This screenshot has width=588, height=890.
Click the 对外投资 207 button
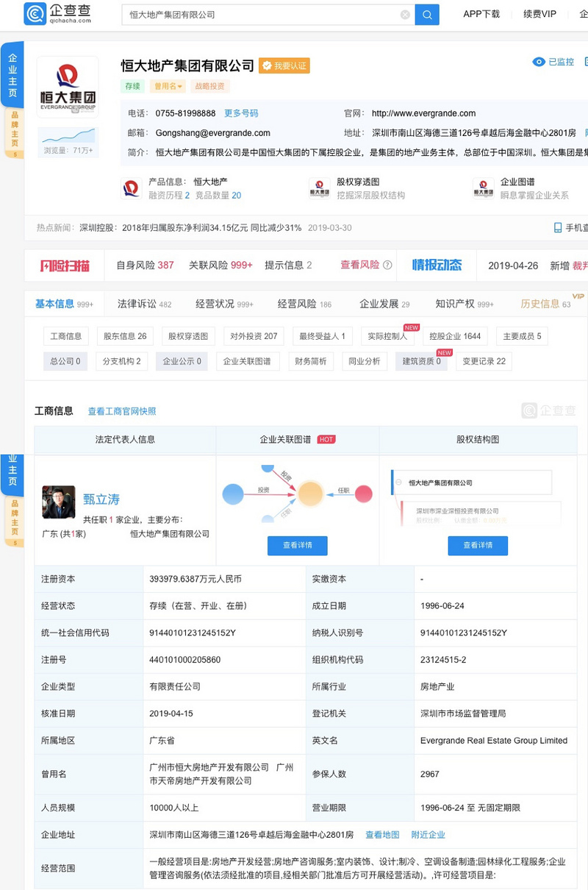point(254,336)
